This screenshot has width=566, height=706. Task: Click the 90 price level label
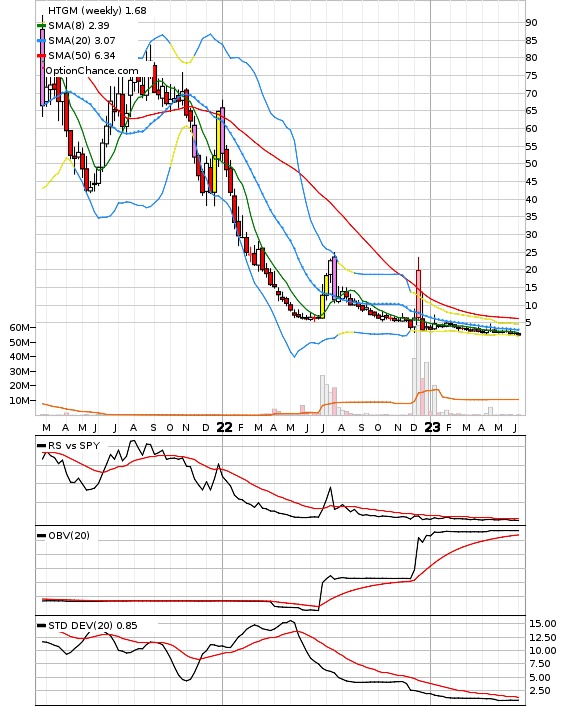click(531, 23)
